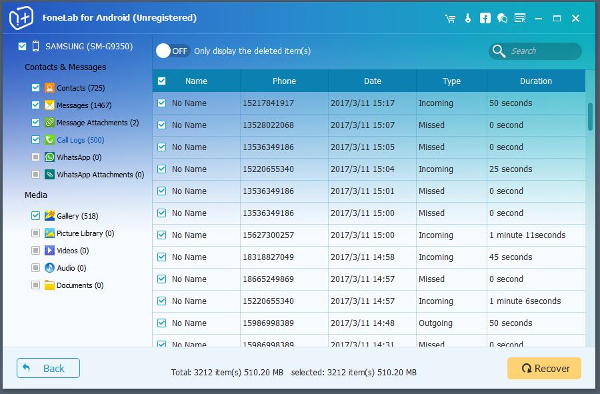This screenshot has width=600, height=394.
Task: Select the Picture Library icon
Action: click(x=49, y=233)
